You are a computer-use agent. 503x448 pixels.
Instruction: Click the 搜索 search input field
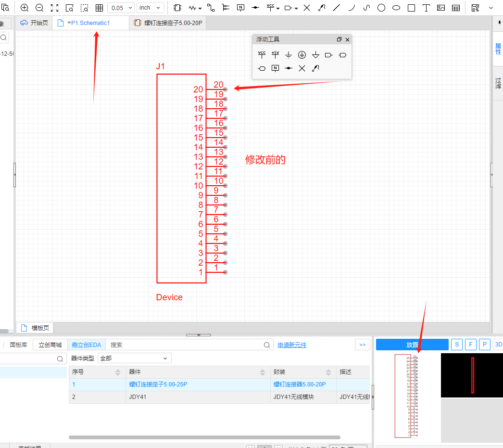(185, 345)
